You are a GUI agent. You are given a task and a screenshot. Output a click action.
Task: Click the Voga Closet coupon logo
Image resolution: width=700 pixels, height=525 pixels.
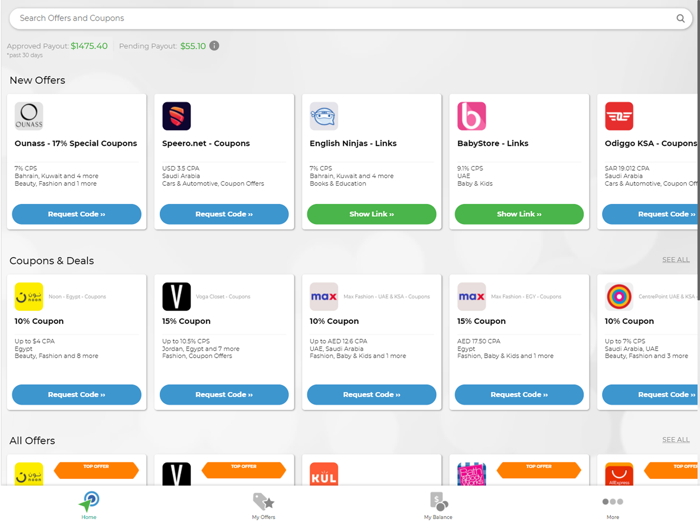(x=176, y=296)
